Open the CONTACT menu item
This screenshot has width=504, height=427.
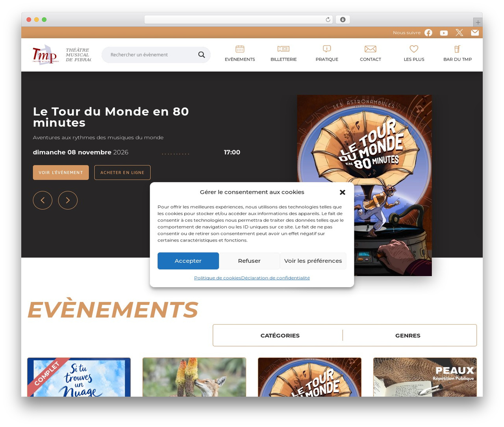371,59
